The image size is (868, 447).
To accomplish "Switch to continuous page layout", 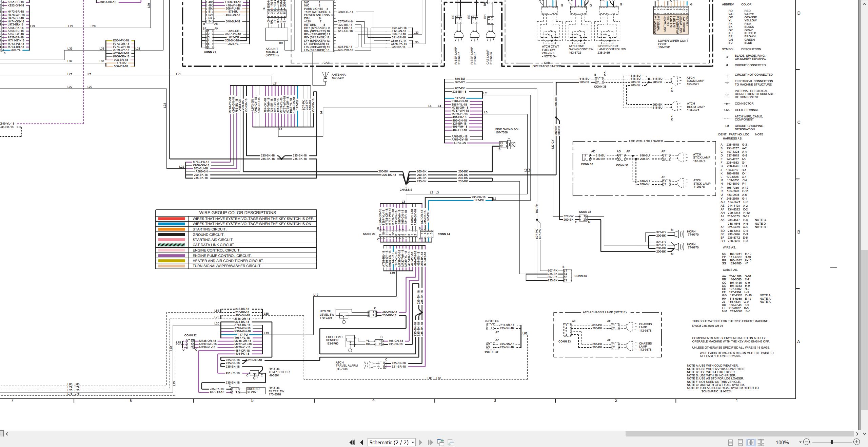I will pyautogui.click(x=741, y=442).
